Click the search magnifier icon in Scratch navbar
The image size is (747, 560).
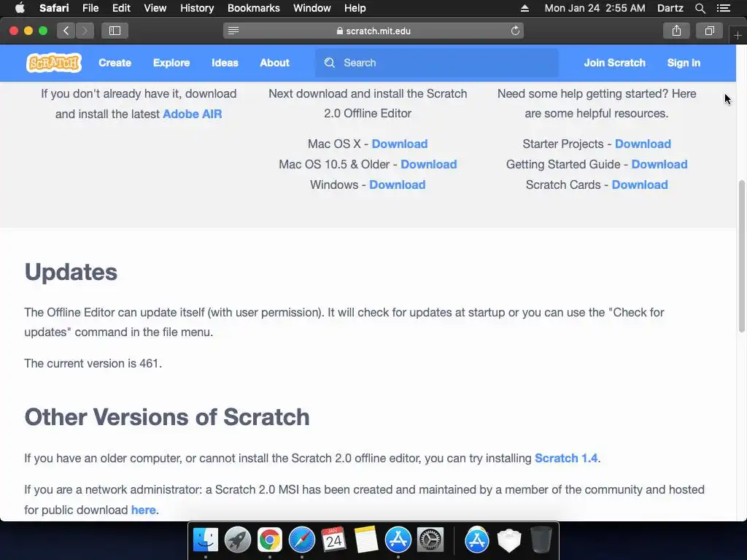pyautogui.click(x=330, y=63)
